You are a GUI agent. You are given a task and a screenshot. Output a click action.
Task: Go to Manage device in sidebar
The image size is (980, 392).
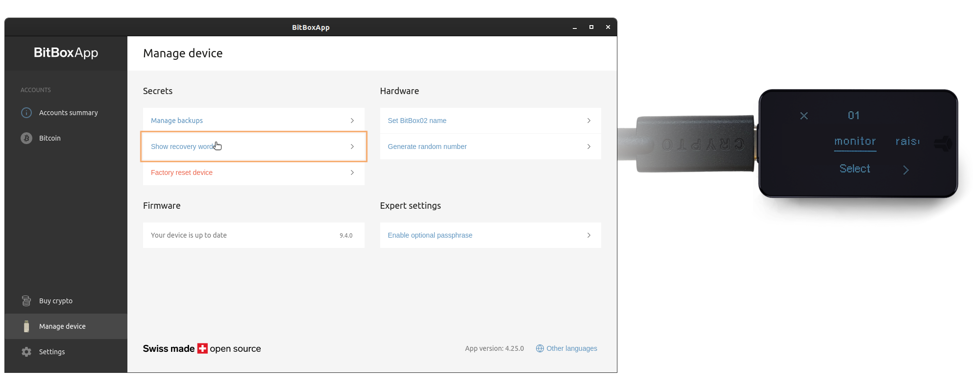[x=66, y=326]
